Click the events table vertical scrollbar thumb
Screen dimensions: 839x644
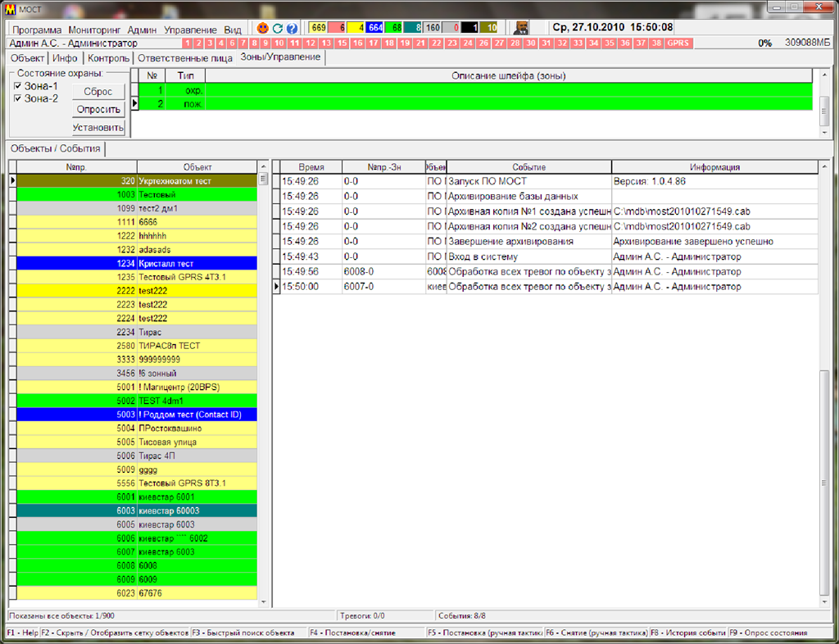coord(824,483)
